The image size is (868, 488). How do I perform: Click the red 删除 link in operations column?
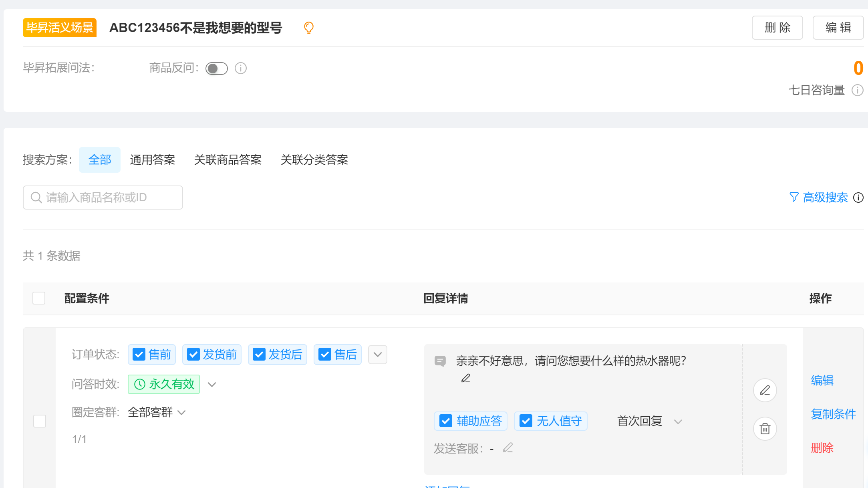pyautogui.click(x=822, y=448)
